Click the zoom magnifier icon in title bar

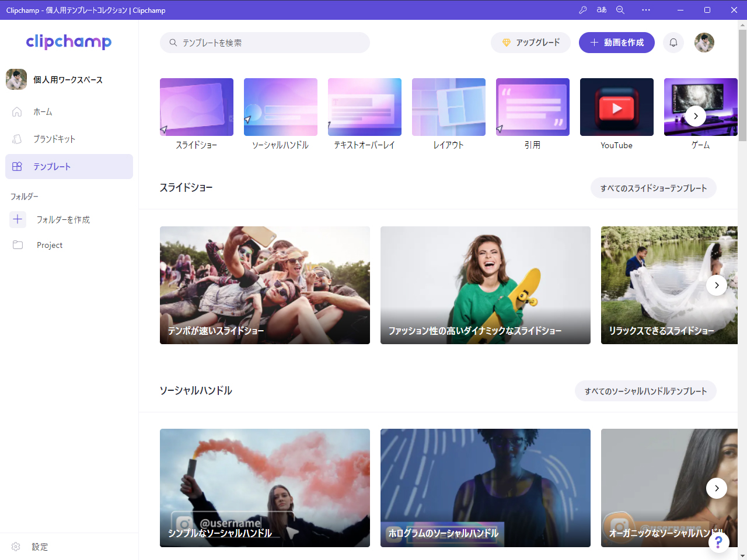620,10
